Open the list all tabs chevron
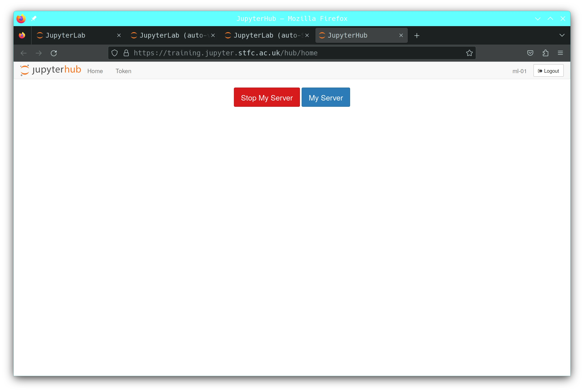This screenshot has height=392, width=584. pyautogui.click(x=562, y=35)
